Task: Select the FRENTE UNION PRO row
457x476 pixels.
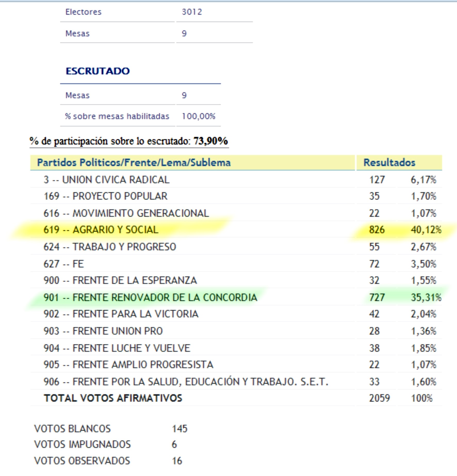Action: coord(103,331)
